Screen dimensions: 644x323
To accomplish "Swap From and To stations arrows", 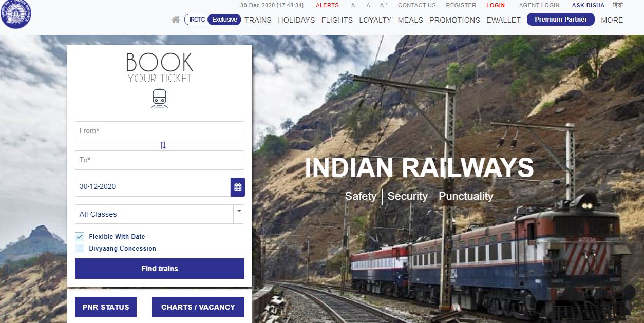I will [x=163, y=145].
